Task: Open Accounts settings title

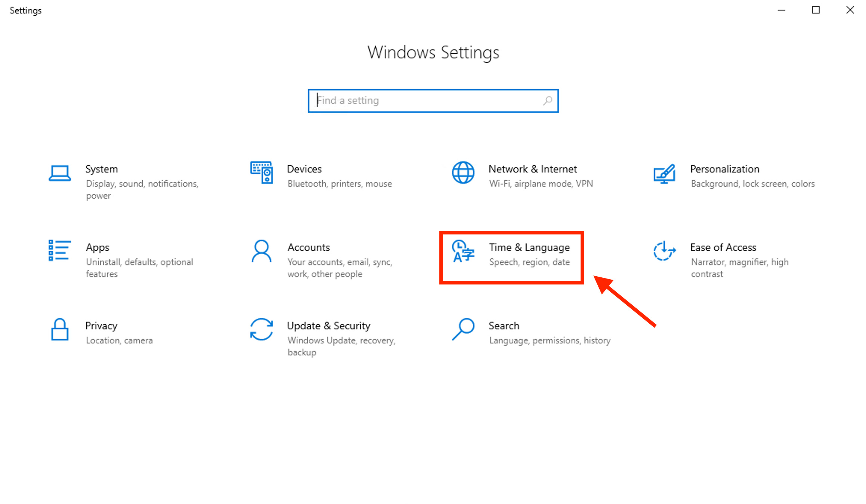Action: click(x=309, y=248)
